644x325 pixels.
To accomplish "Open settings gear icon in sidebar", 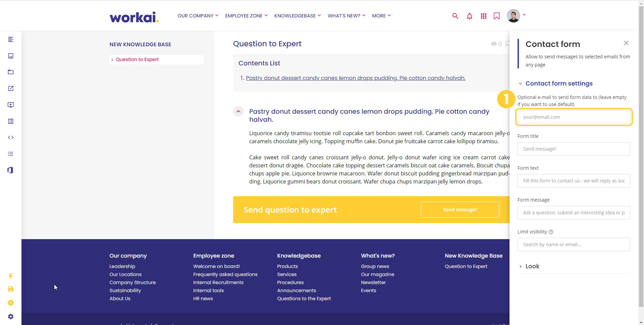I will 11,317.
